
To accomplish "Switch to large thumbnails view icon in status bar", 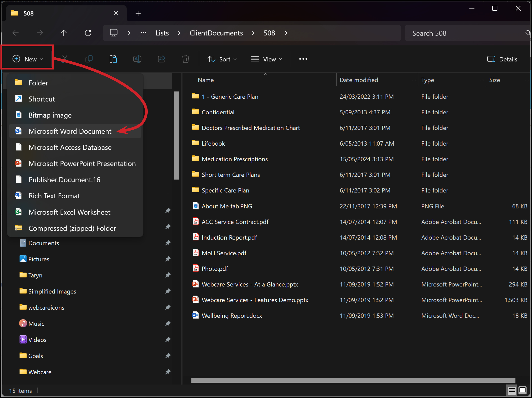I will click(x=523, y=390).
